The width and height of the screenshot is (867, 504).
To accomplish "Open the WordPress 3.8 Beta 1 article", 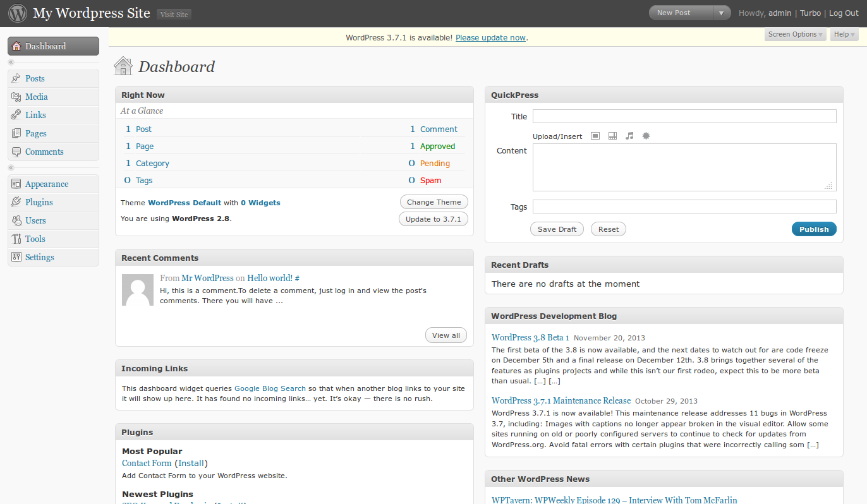I will (530, 337).
